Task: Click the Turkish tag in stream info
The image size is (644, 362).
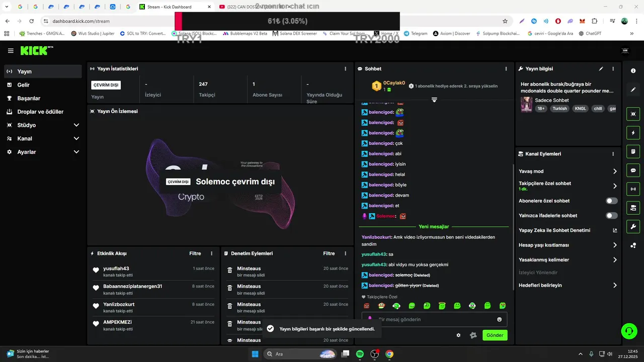Action: tap(559, 108)
